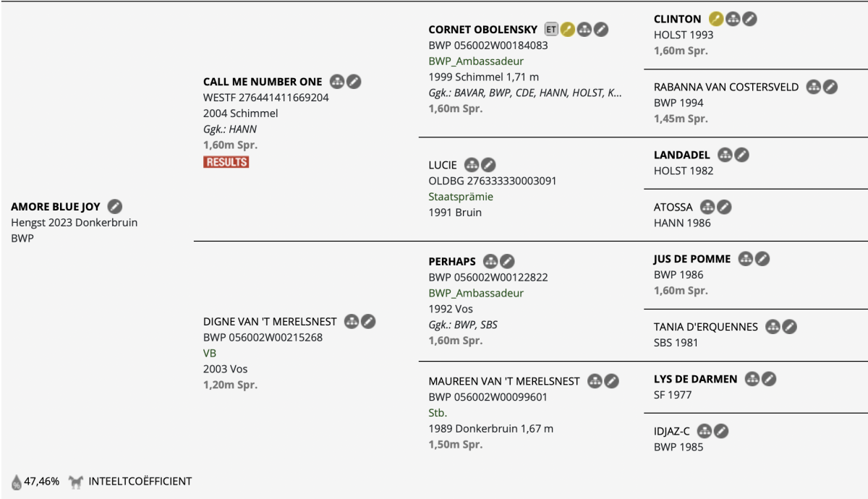Click Jus de Pomme name link
This screenshot has height=499, width=868.
692,259
